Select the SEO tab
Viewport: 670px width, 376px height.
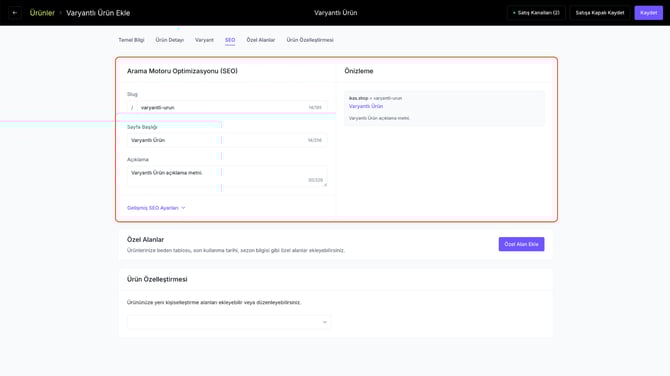[x=230, y=40]
